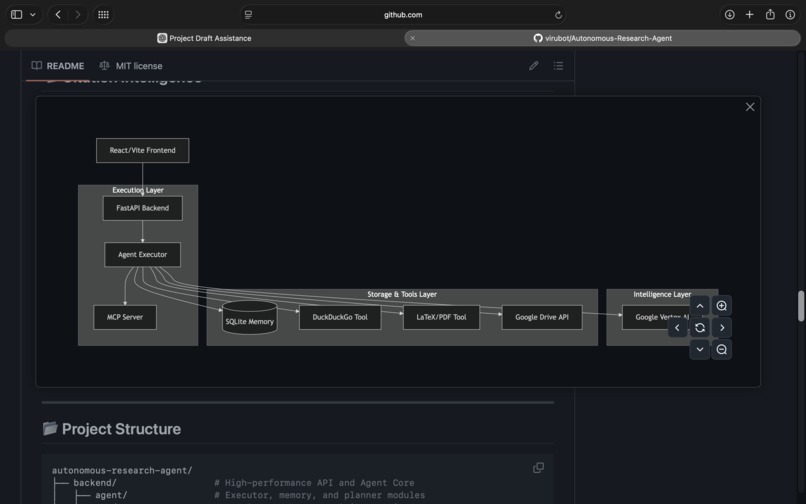Image resolution: width=806 pixels, height=504 pixels.
Task: Pan the diagram up
Action: pos(700,305)
